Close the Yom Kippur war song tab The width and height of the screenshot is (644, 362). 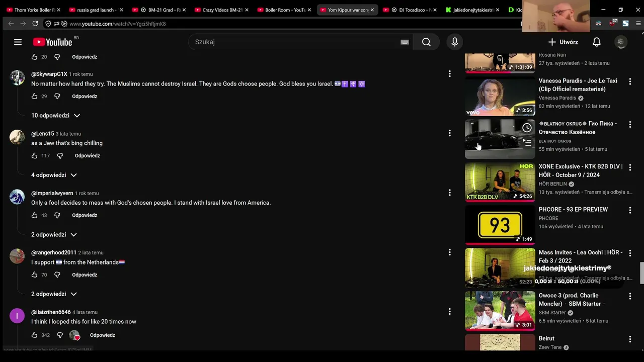click(372, 10)
